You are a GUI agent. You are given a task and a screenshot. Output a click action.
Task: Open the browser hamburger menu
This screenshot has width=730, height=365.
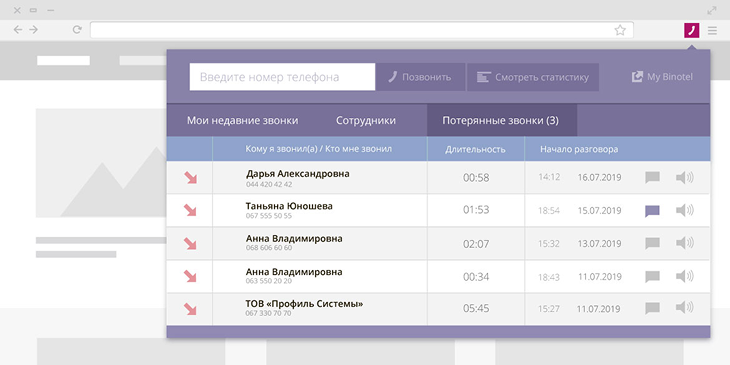712,31
